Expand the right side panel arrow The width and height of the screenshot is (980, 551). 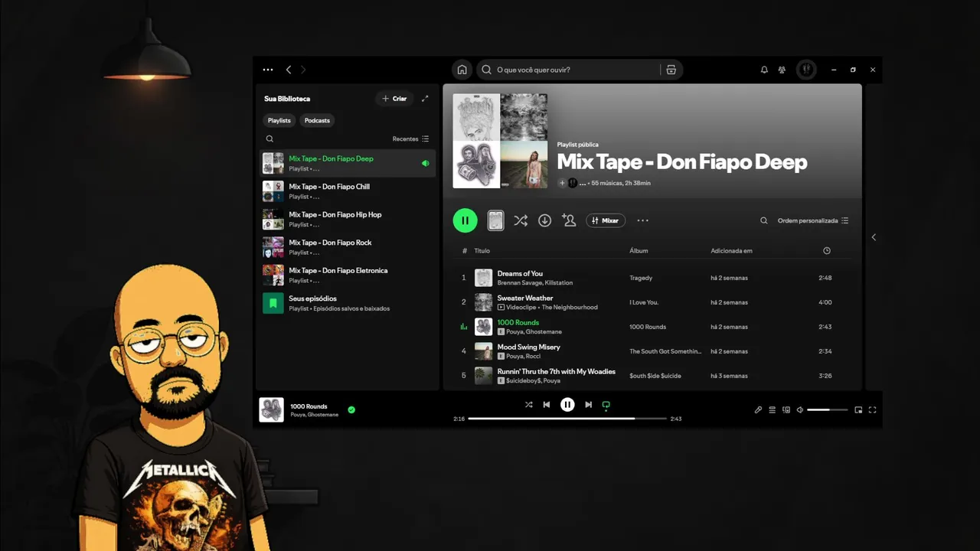click(874, 237)
